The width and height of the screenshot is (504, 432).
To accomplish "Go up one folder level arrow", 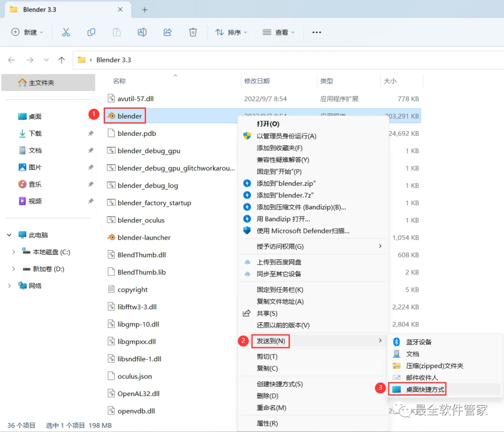I will click(x=62, y=60).
